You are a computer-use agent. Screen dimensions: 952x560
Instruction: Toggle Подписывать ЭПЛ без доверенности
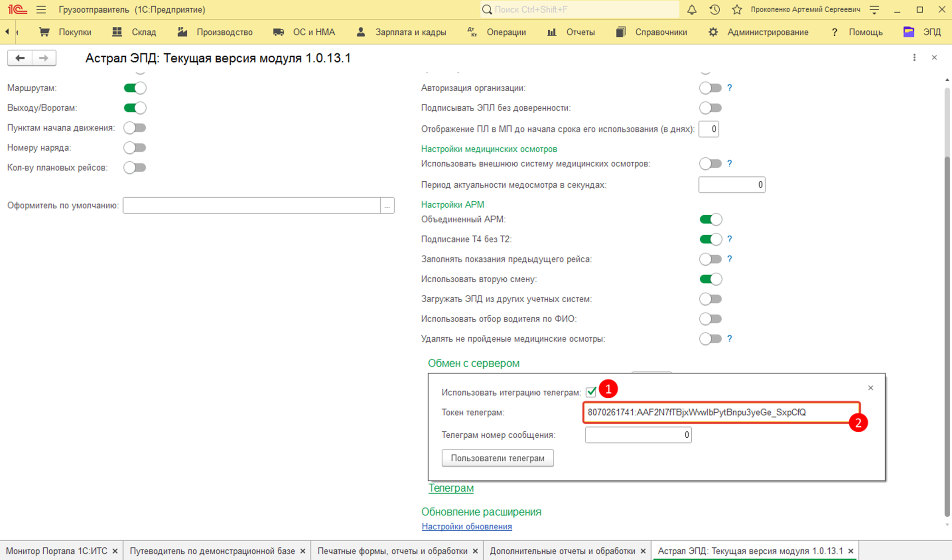[x=710, y=108]
